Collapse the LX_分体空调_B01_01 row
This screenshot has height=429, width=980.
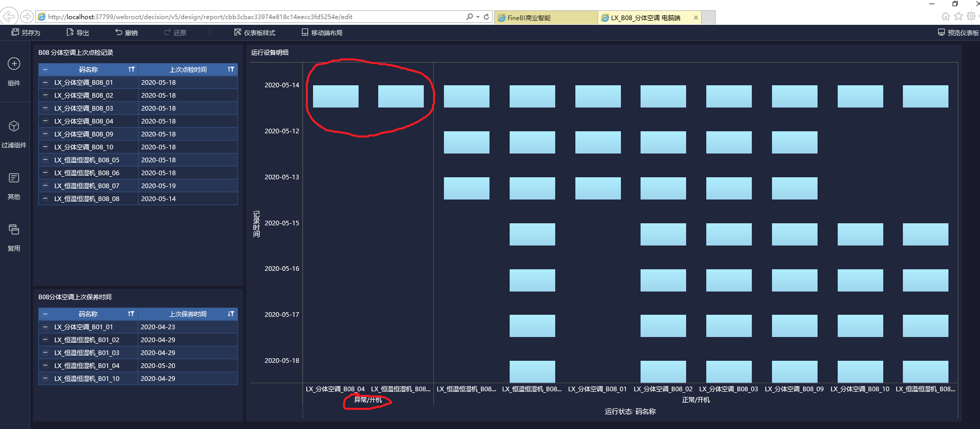click(x=45, y=327)
